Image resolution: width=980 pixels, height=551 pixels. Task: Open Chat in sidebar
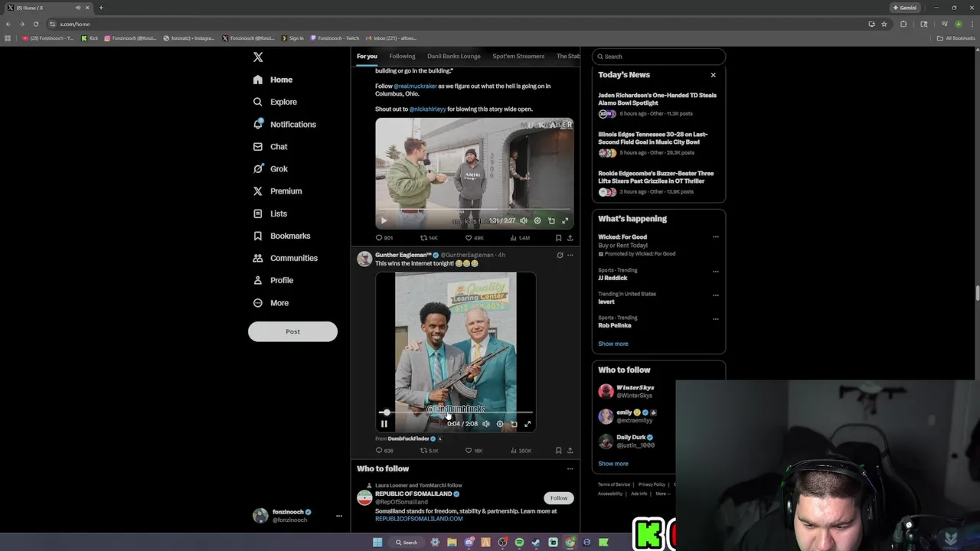(x=269, y=146)
